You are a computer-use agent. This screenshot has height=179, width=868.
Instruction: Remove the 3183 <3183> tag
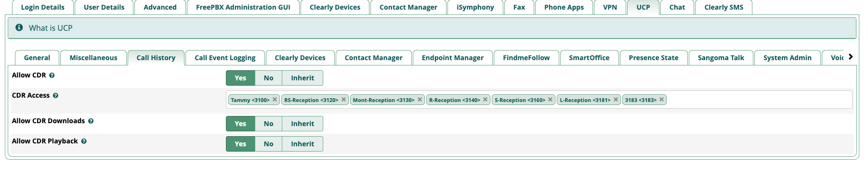tap(662, 100)
